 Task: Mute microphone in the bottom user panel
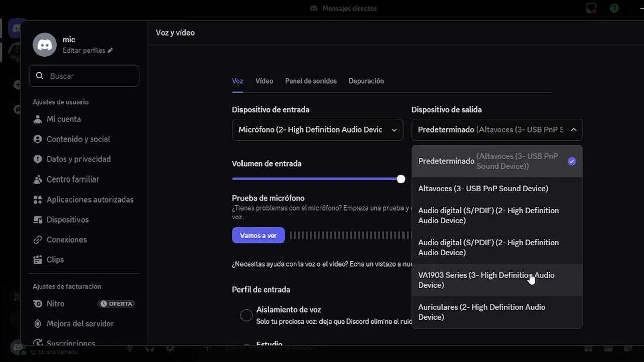(x=130, y=348)
